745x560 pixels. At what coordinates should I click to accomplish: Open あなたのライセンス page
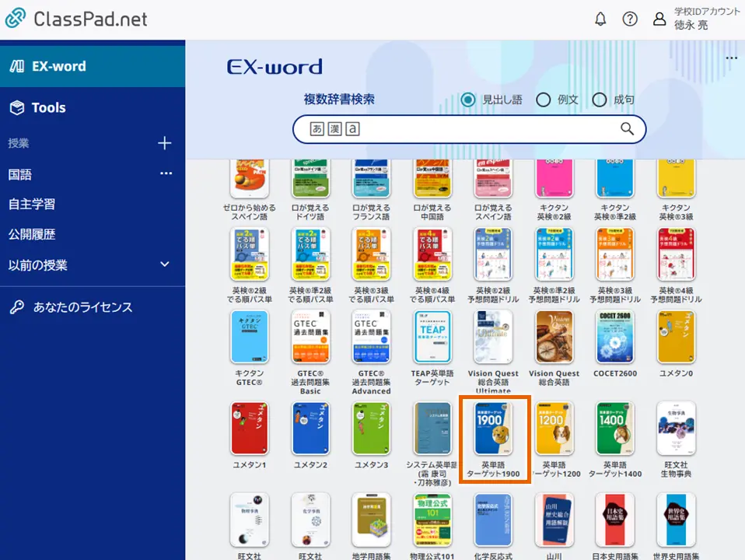(x=82, y=307)
